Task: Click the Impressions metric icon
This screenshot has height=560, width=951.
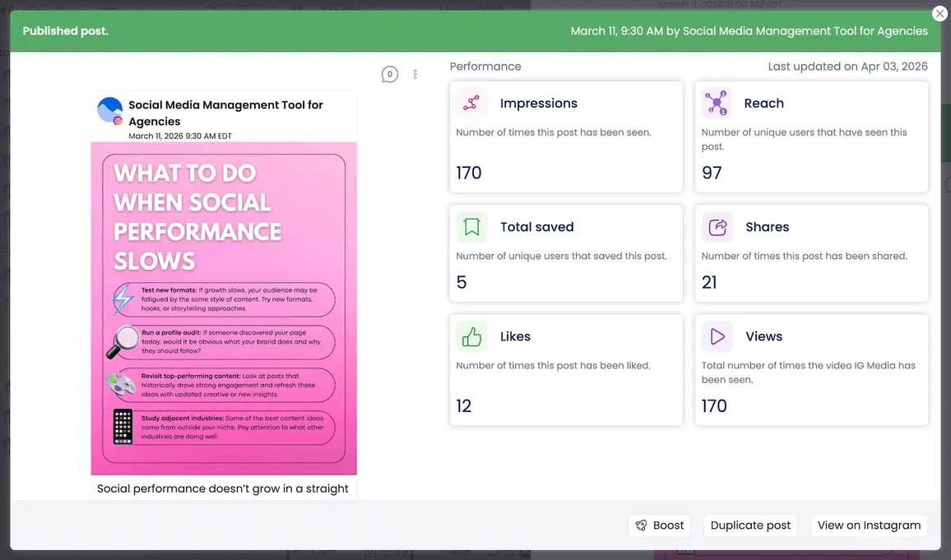Action: [471, 103]
